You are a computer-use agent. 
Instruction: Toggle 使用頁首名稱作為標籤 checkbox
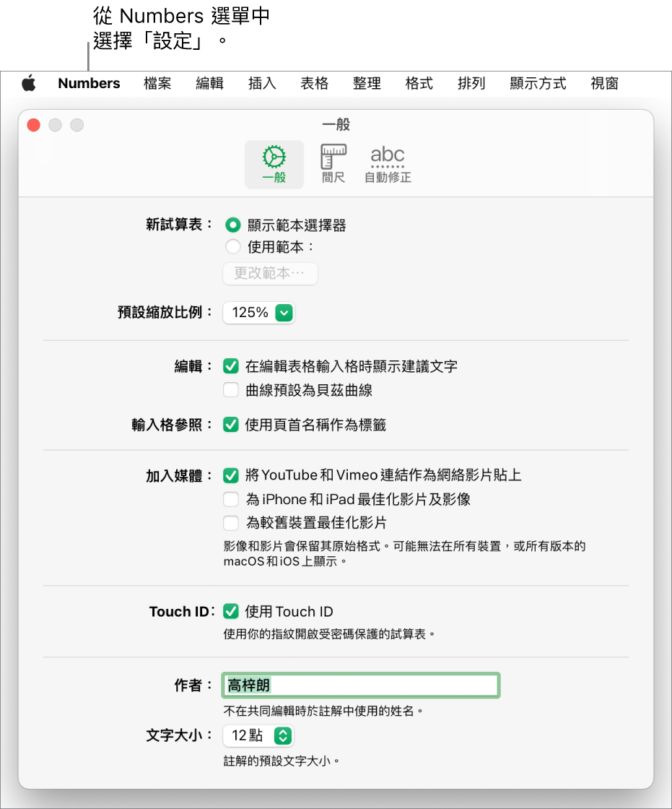(x=230, y=425)
